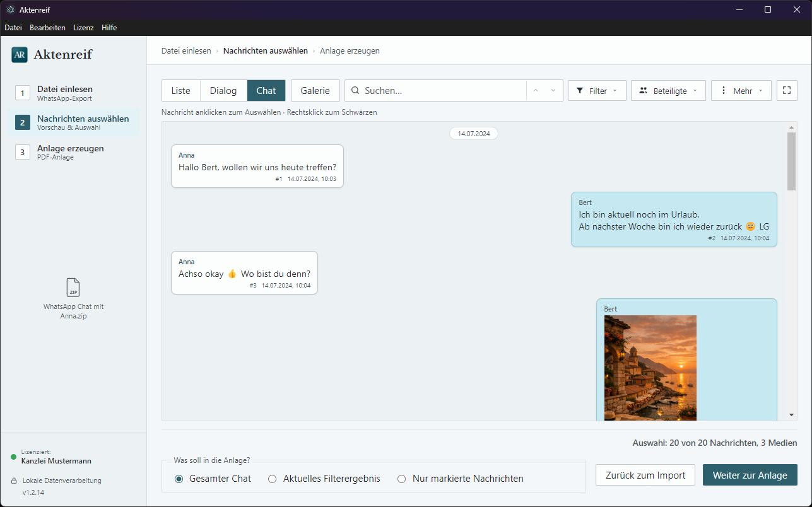Open the Mehr dropdown menu
This screenshot has height=507, width=812.
(x=741, y=91)
